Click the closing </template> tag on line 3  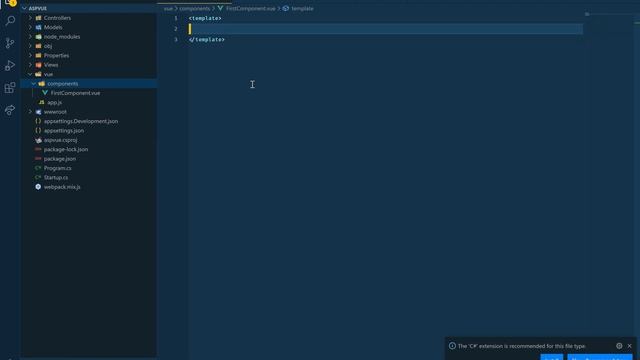click(207, 40)
